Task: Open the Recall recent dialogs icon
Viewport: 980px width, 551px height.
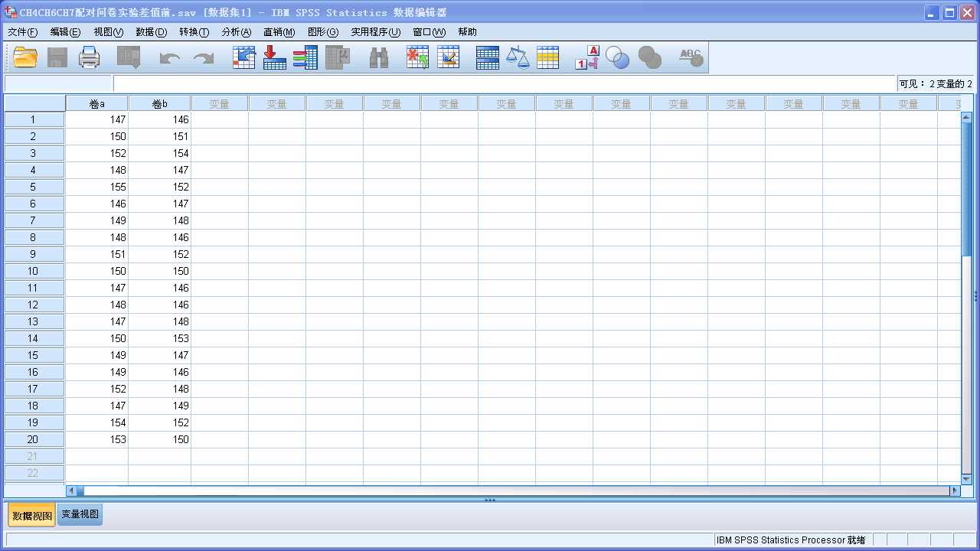Action: coord(129,57)
